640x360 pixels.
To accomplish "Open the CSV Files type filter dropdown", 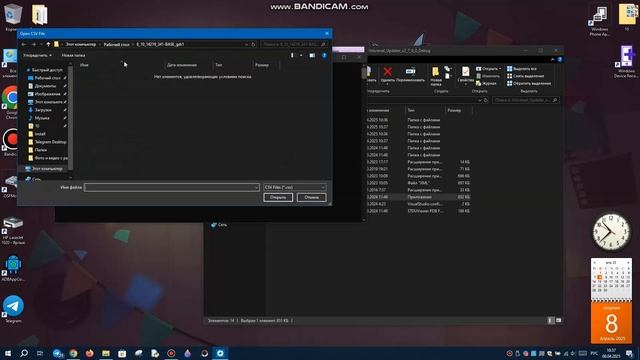I will click(295, 187).
